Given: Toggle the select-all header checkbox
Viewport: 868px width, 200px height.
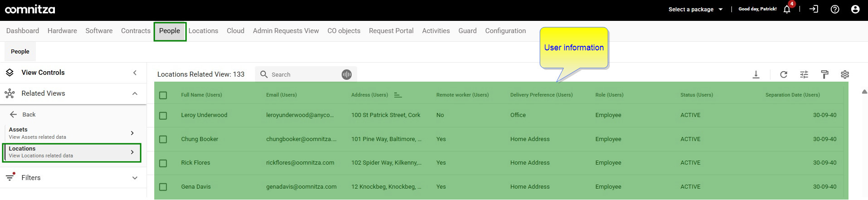Looking at the screenshot, I should tap(163, 95).
